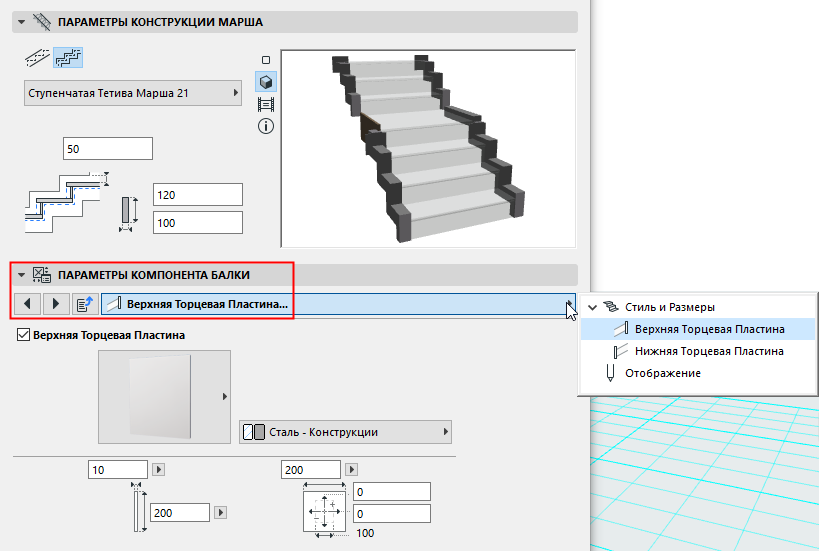819x551 pixels.
Task: Click the Верхняя Торцевая Пластина popup item icon
Action: click(x=622, y=329)
